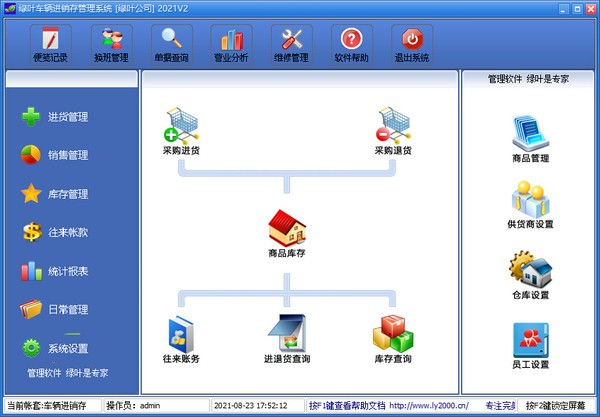Open 仓库设置 gear house icon
The image size is (600, 417).
[x=531, y=275]
